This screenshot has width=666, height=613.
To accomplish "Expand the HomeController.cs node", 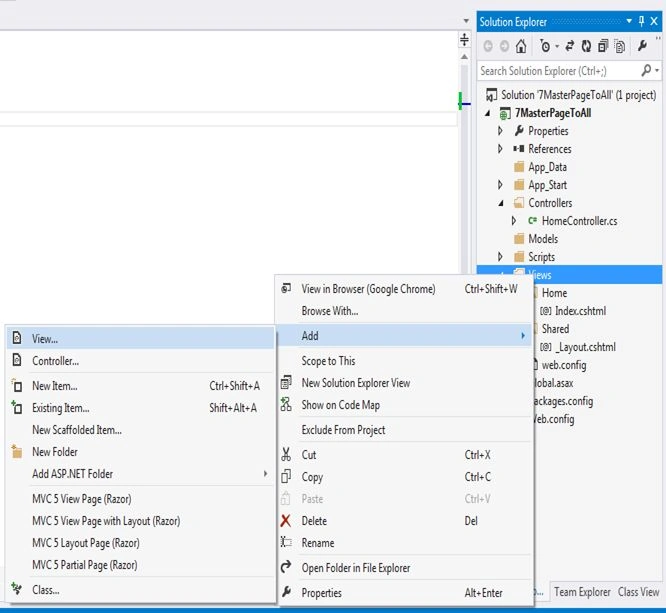I will point(514,220).
